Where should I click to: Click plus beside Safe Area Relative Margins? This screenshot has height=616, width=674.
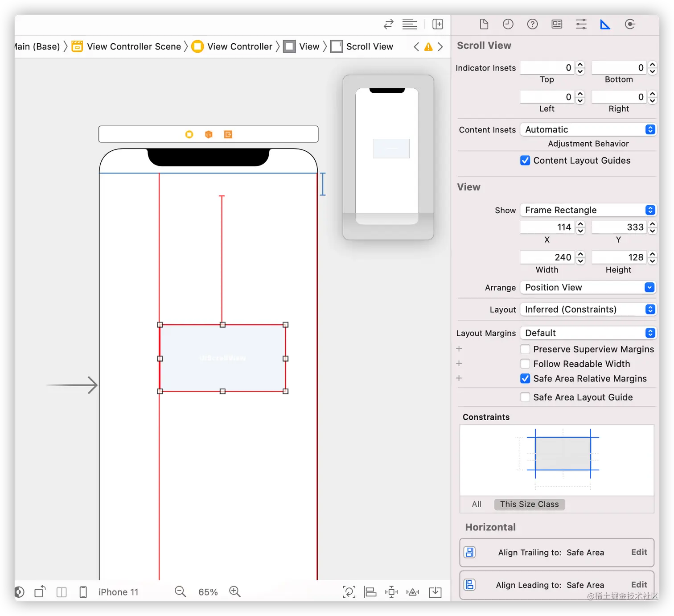coord(459,378)
